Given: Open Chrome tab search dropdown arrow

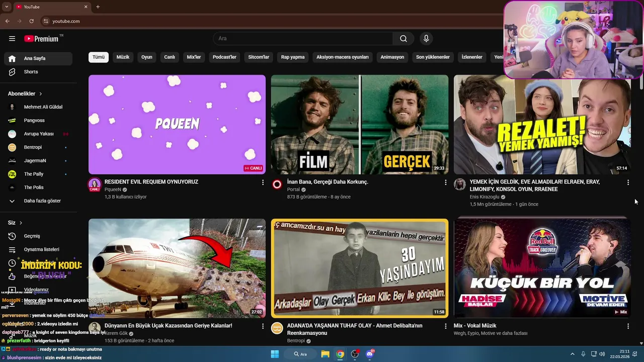Looking at the screenshot, I should click(7, 7).
